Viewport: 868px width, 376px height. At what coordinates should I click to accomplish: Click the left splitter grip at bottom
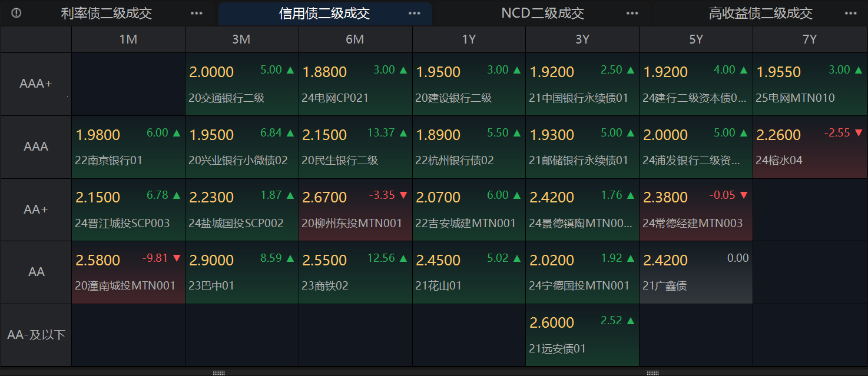(x=218, y=373)
